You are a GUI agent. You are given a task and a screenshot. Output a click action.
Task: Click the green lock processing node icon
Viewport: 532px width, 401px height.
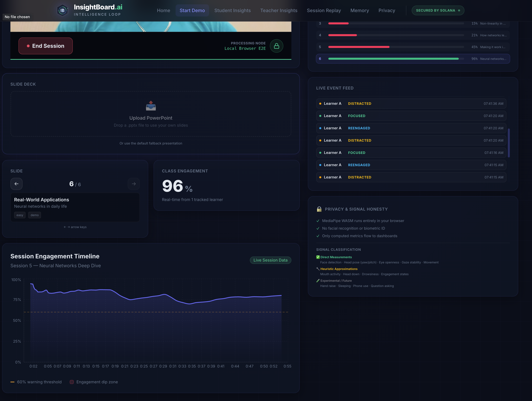point(276,46)
